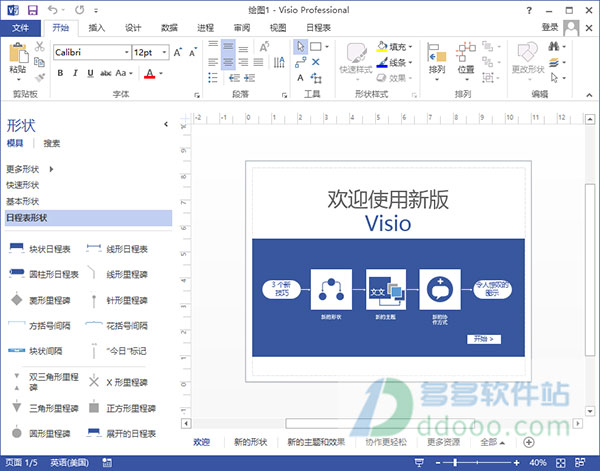The height and width of the screenshot is (471, 600).
Task: Click the Cut scissors icon
Action: (39, 47)
